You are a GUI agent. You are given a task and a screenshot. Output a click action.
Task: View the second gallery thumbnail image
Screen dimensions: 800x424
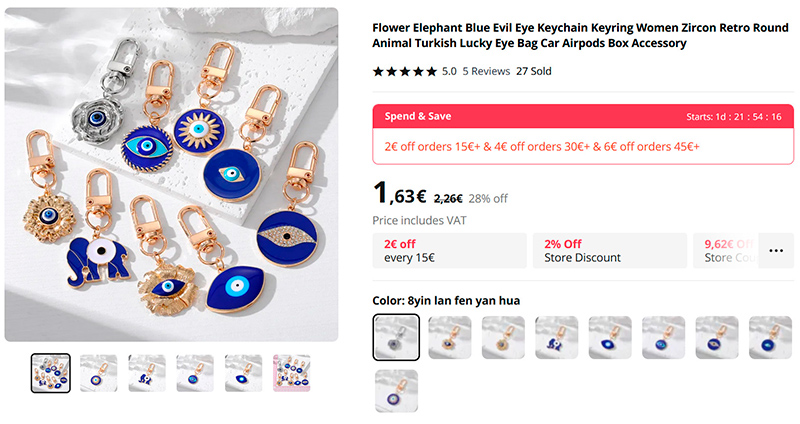click(x=98, y=373)
